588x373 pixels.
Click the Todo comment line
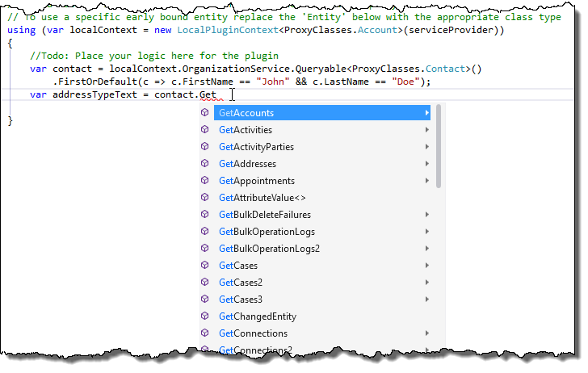tap(154, 56)
